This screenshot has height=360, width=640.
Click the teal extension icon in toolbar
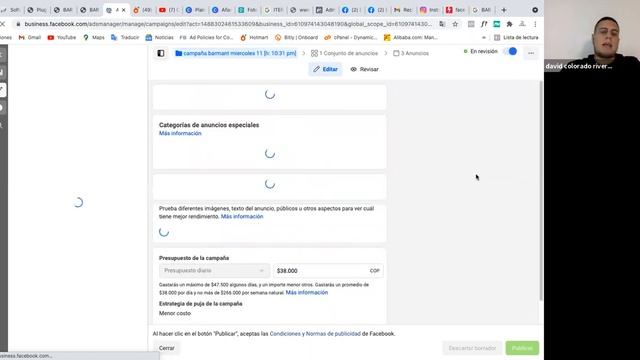click(x=497, y=24)
